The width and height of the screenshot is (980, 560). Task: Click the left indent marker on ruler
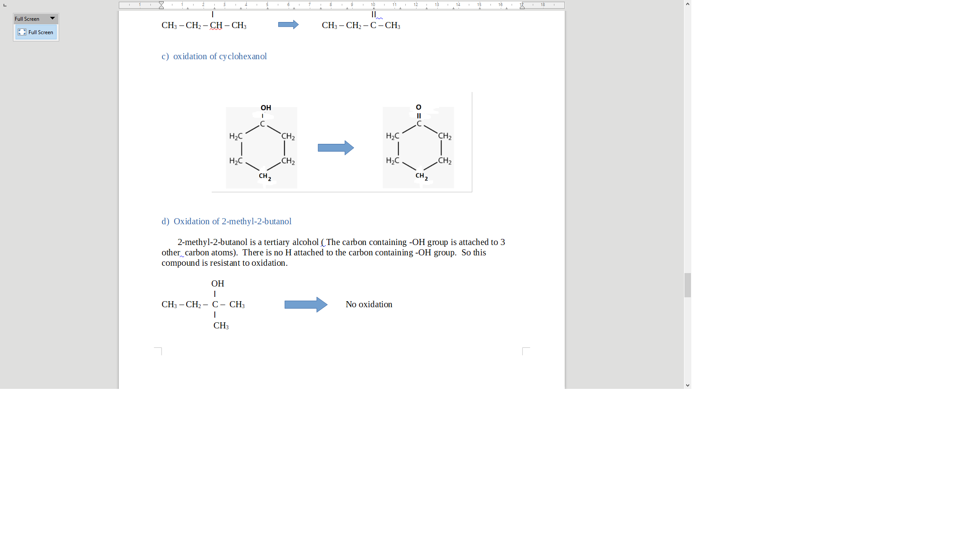pyautogui.click(x=161, y=5)
